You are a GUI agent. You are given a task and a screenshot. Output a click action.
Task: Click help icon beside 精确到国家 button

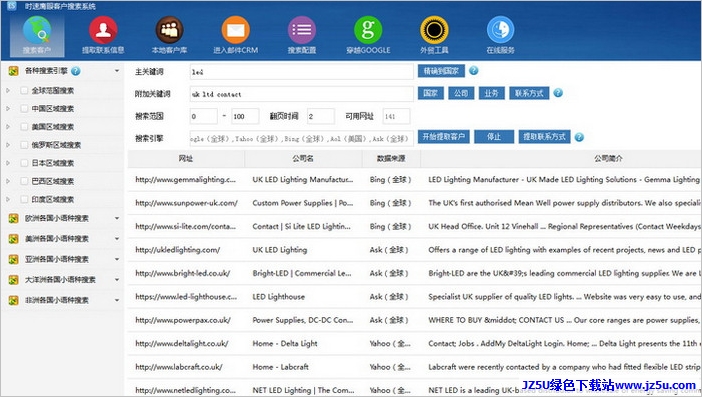474,70
